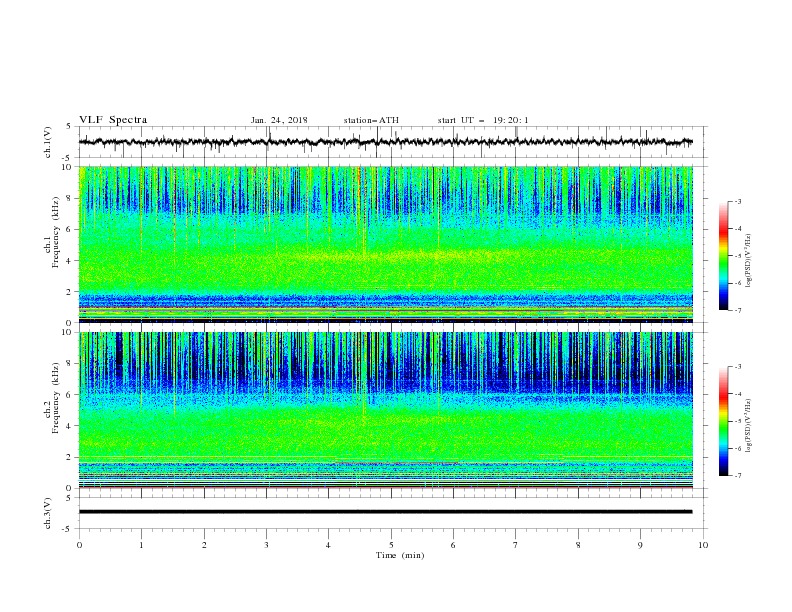
Task: Click the ch.2 colorbar 'log(PSD)(V²/Hz)' label
Action: pyautogui.click(x=749, y=426)
